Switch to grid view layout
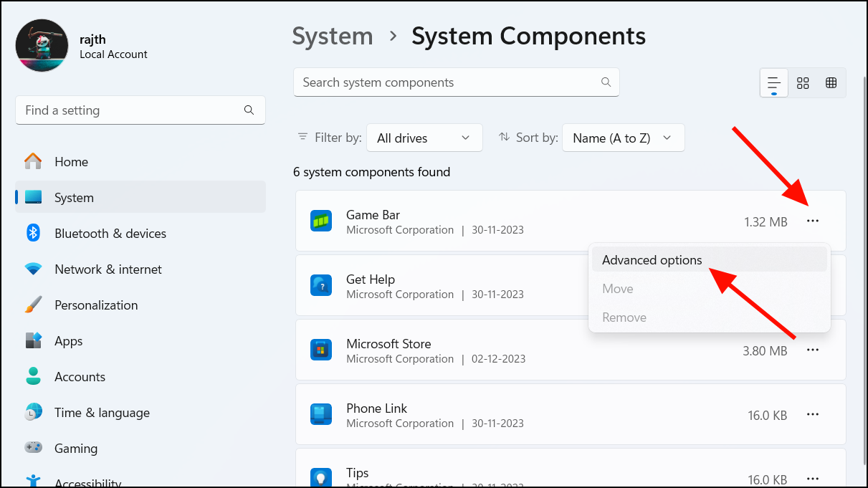 pos(803,83)
